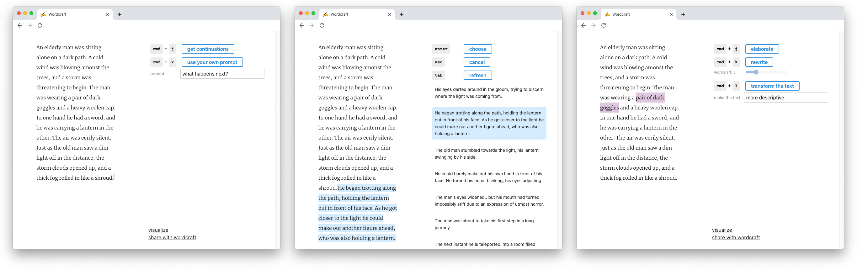Choose suggestion 'The man was about to take his first step'
The image size is (868, 270).
pos(489,225)
